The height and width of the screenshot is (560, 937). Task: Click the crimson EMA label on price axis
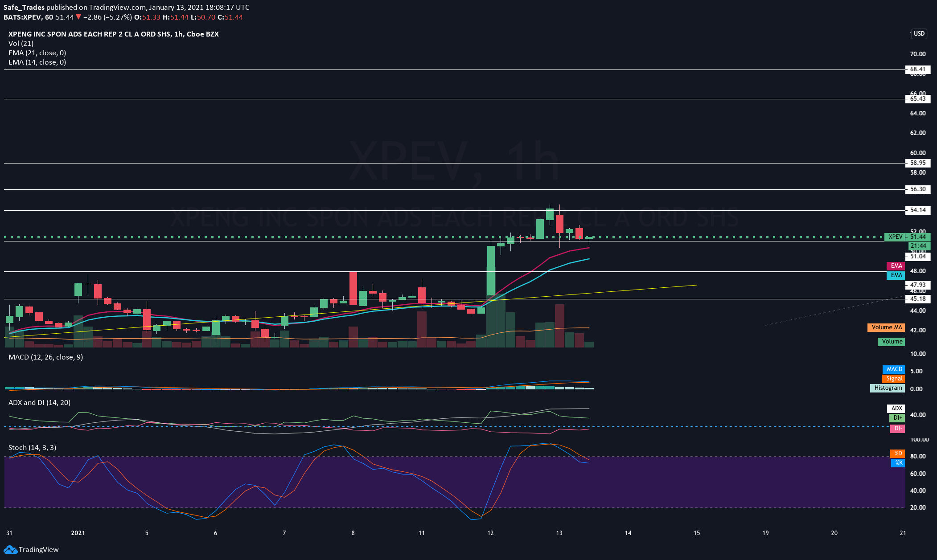pos(896,266)
